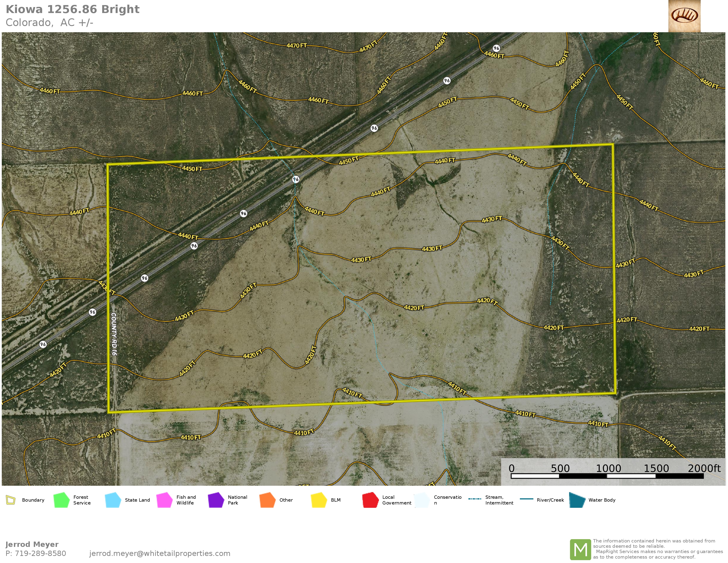Click the Stream, Intermittent dashed line symbol
The image size is (728, 563).
475,499
